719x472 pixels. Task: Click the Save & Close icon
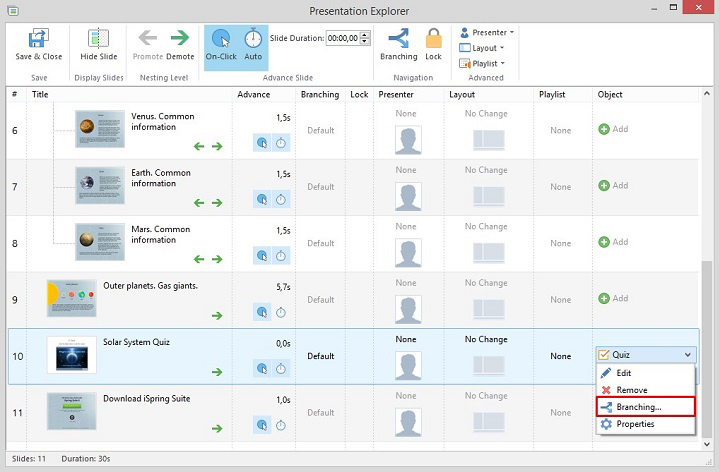coord(38,40)
